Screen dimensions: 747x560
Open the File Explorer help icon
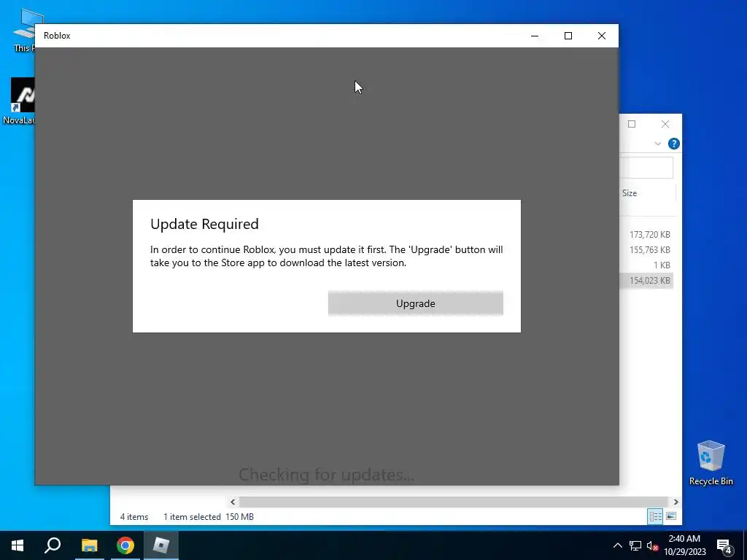pos(673,144)
